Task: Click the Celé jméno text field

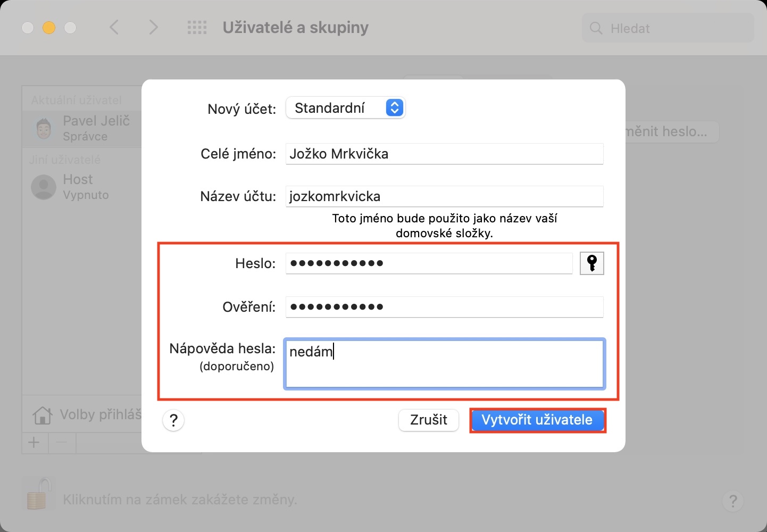Action: pos(444,154)
